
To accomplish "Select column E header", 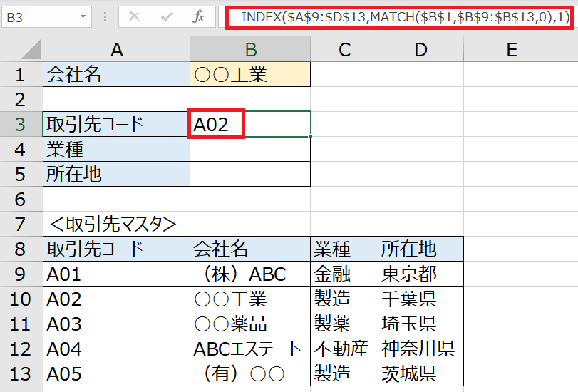I will pyautogui.click(x=511, y=49).
